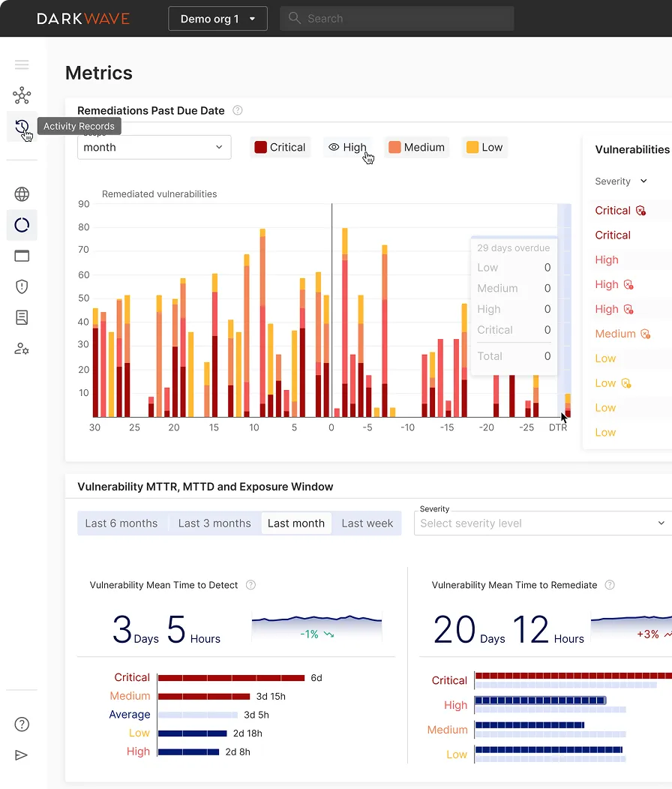Click the +3% trend value
This screenshot has width=672, height=789.
tap(648, 634)
